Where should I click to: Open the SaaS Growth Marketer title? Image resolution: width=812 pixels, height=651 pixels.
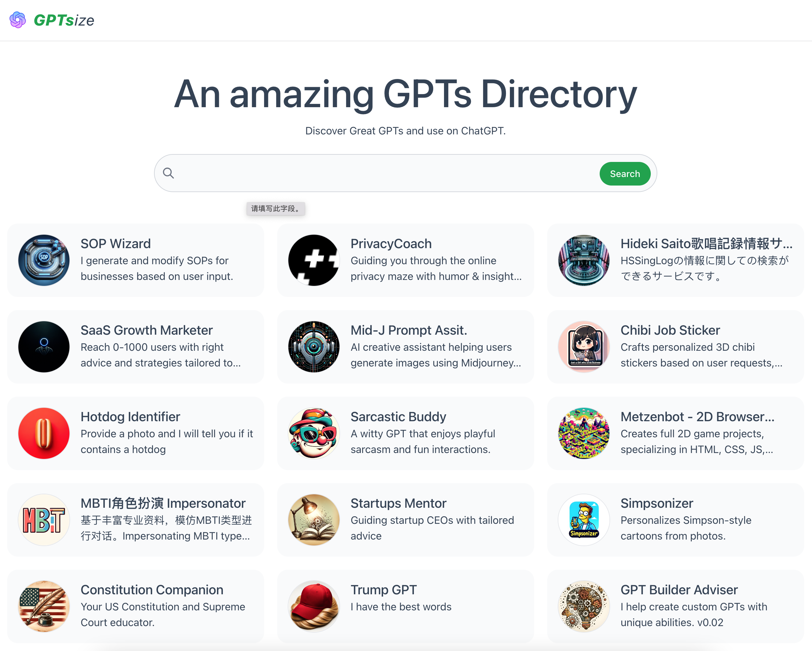tap(146, 330)
